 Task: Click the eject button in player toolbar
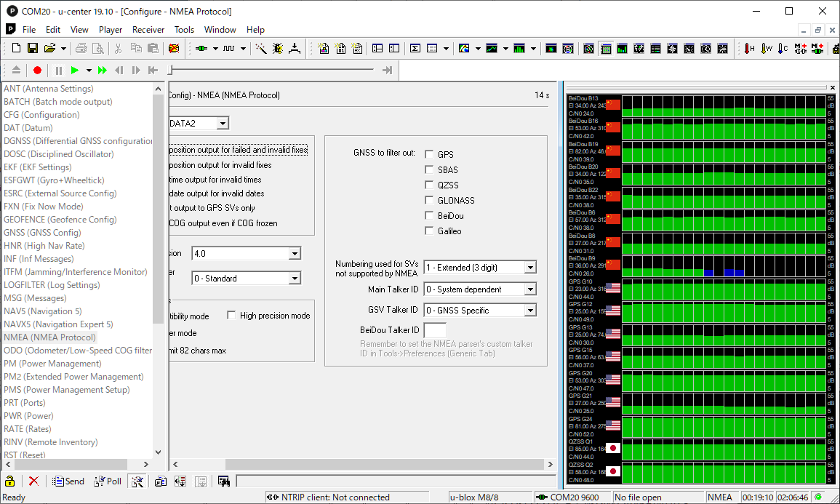[x=16, y=70]
